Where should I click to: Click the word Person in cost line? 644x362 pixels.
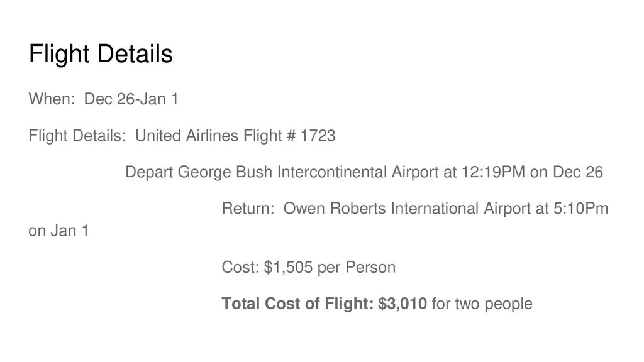click(370, 267)
